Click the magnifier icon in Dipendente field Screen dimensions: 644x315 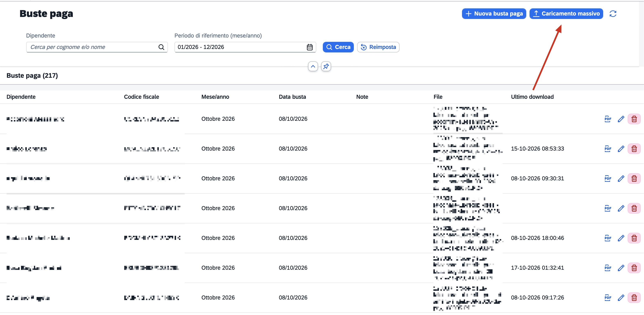click(x=161, y=47)
